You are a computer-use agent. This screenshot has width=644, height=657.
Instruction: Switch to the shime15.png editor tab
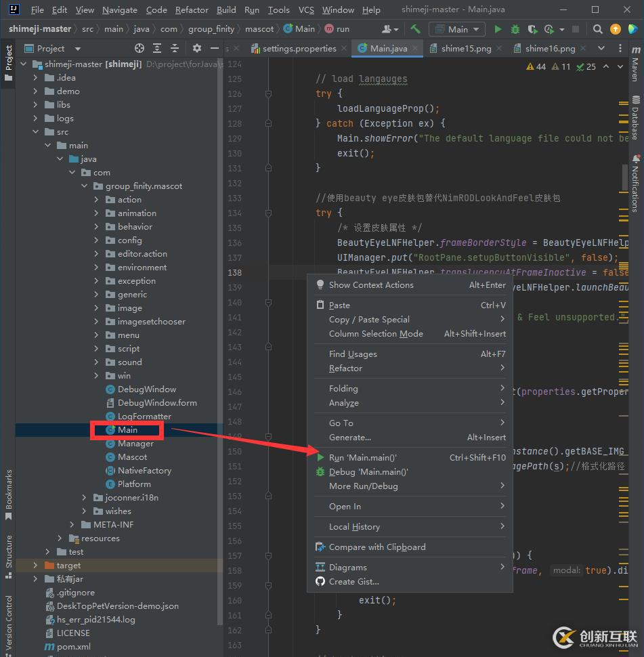[467, 48]
